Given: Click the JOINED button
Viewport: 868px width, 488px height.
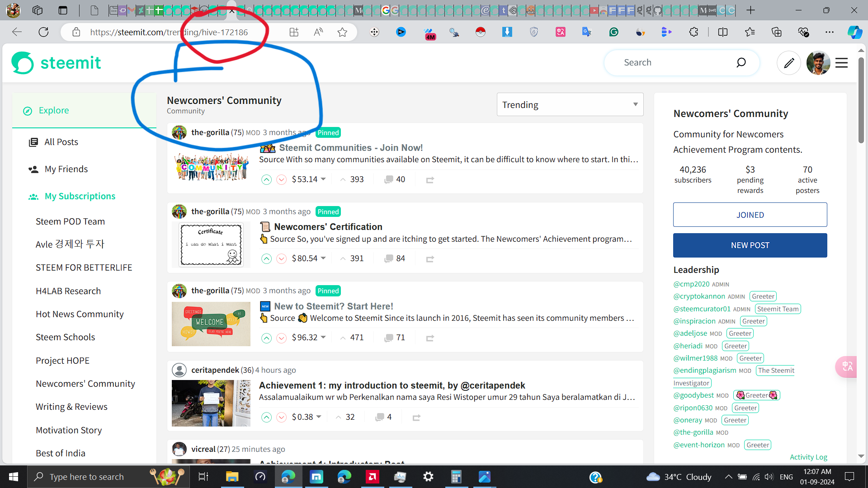Looking at the screenshot, I should (x=750, y=215).
